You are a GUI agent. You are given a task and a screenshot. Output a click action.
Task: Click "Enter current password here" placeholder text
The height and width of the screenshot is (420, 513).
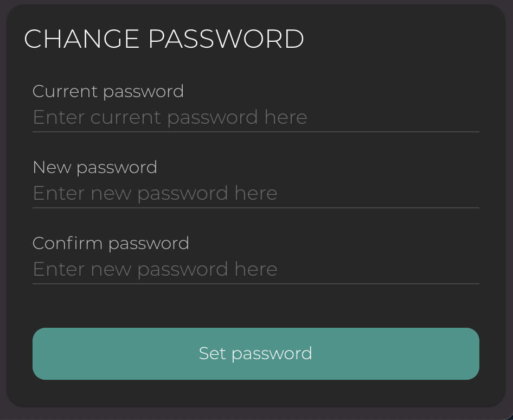(170, 117)
